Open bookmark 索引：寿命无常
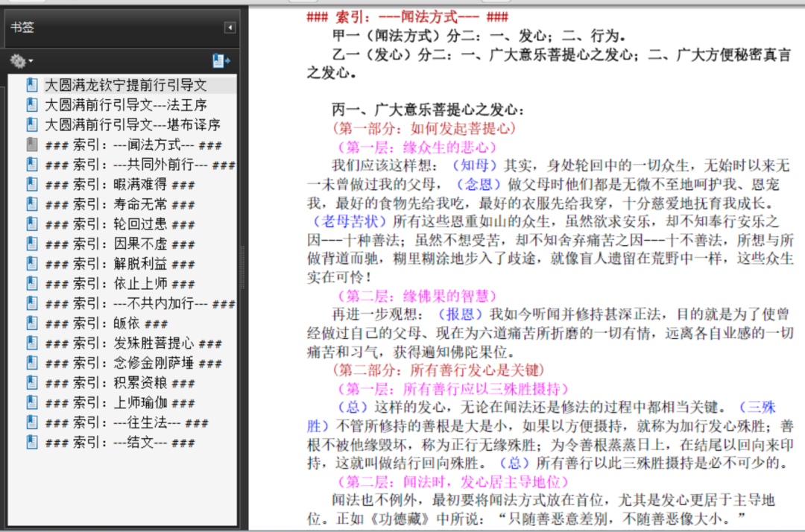The height and width of the screenshot is (532, 805). pyautogui.click(x=119, y=204)
